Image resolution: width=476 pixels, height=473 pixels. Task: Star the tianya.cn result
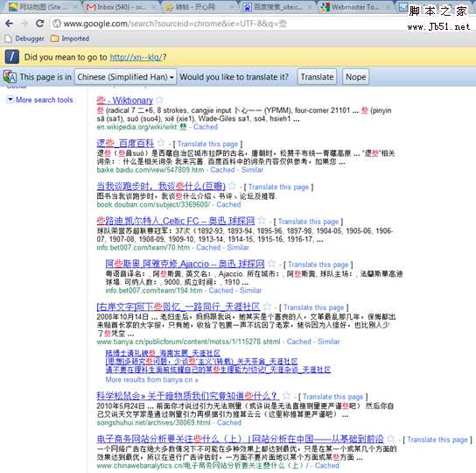[x=267, y=306]
